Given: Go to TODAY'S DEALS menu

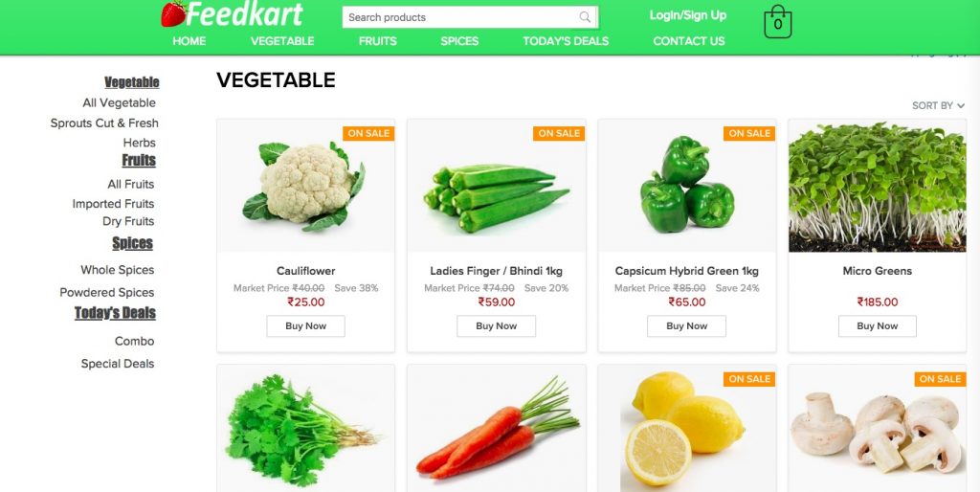Looking at the screenshot, I should (566, 41).
